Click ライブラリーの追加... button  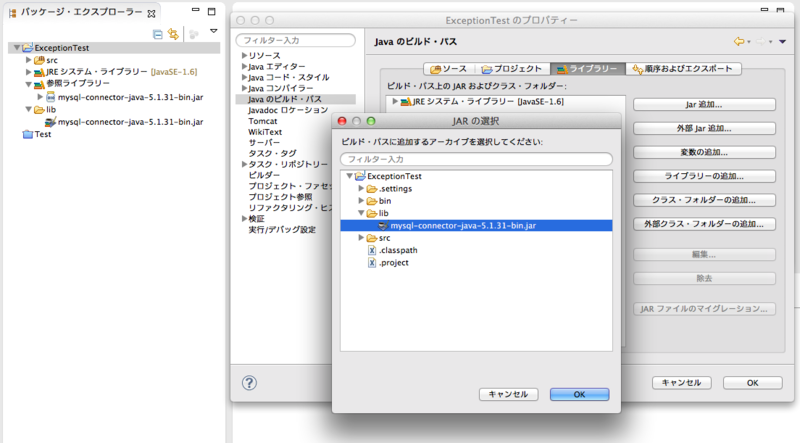pyautogui.click(x=704, y=176)
